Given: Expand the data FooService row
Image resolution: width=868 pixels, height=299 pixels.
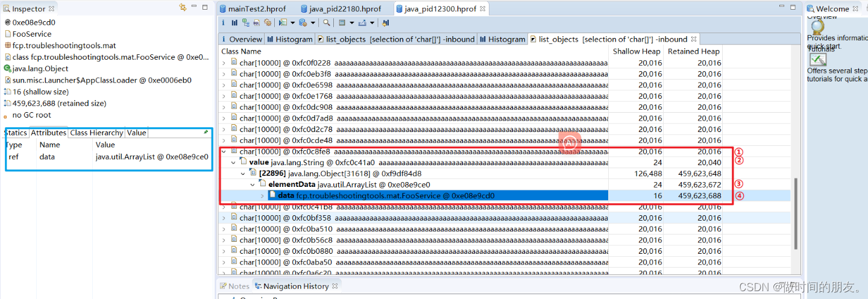Looking at the screenshot, I should tap(262, 196).
